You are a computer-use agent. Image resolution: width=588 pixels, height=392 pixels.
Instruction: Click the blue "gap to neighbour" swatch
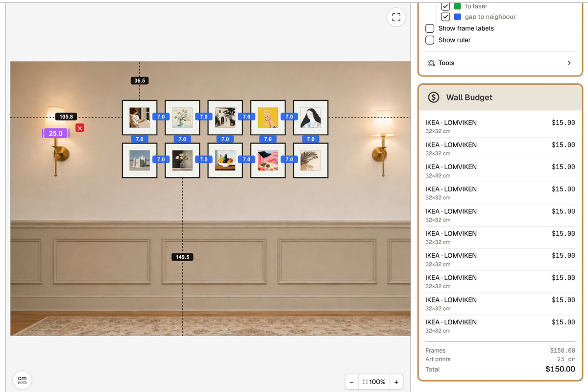(x=458, y=17)
